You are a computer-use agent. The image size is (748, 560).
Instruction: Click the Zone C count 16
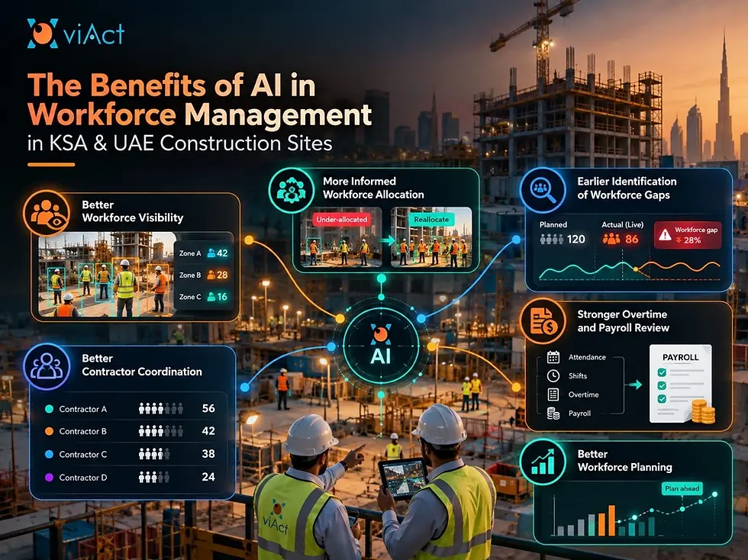click(222, 297)
